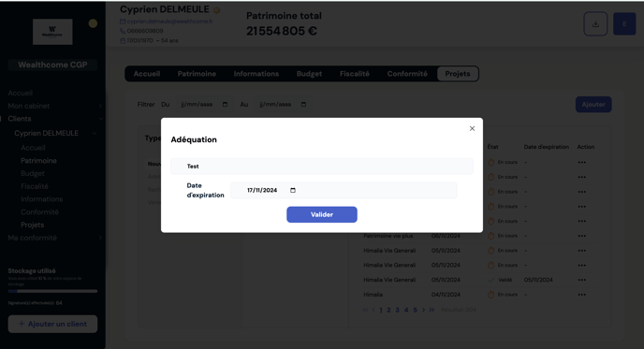Select Cyprien DELMEULE in the sidebar tree
Image resolution: width=644 pixels, height=349 pixels.
click(x=47, y=133)
